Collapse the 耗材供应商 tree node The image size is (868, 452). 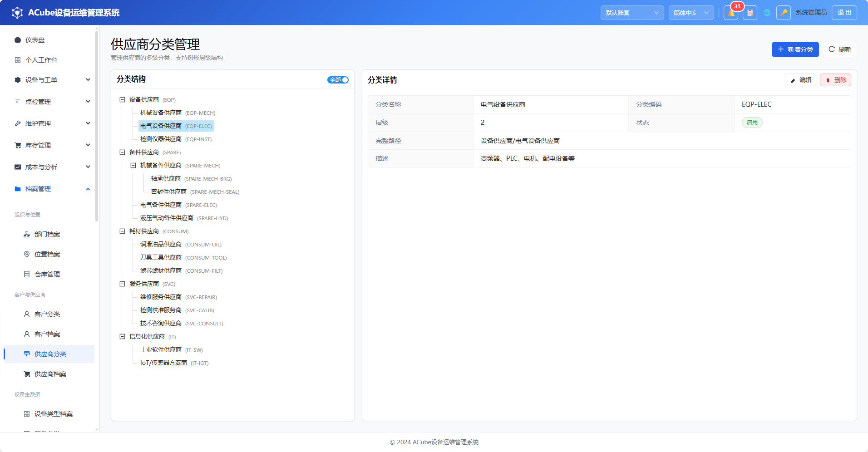point(122,231)
